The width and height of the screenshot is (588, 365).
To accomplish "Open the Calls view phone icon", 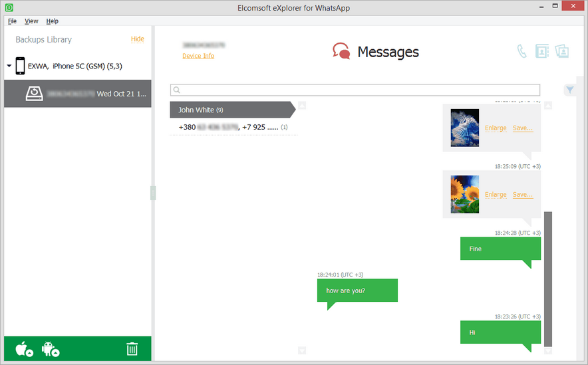I will click(521, 51).
